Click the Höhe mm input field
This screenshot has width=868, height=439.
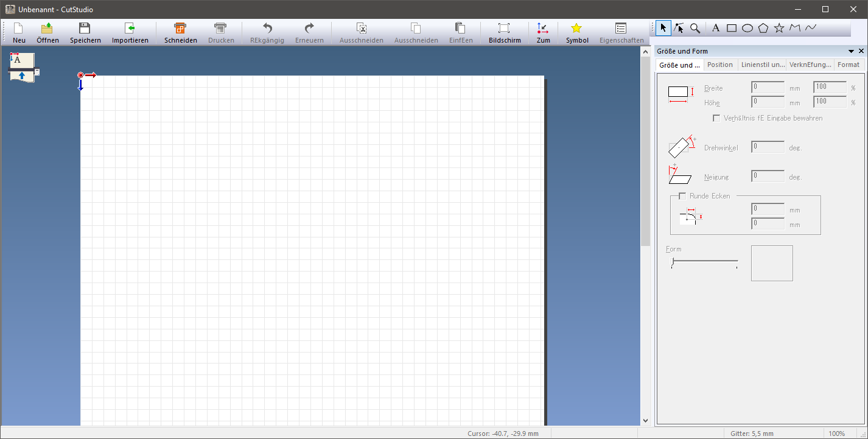(768, 102)
